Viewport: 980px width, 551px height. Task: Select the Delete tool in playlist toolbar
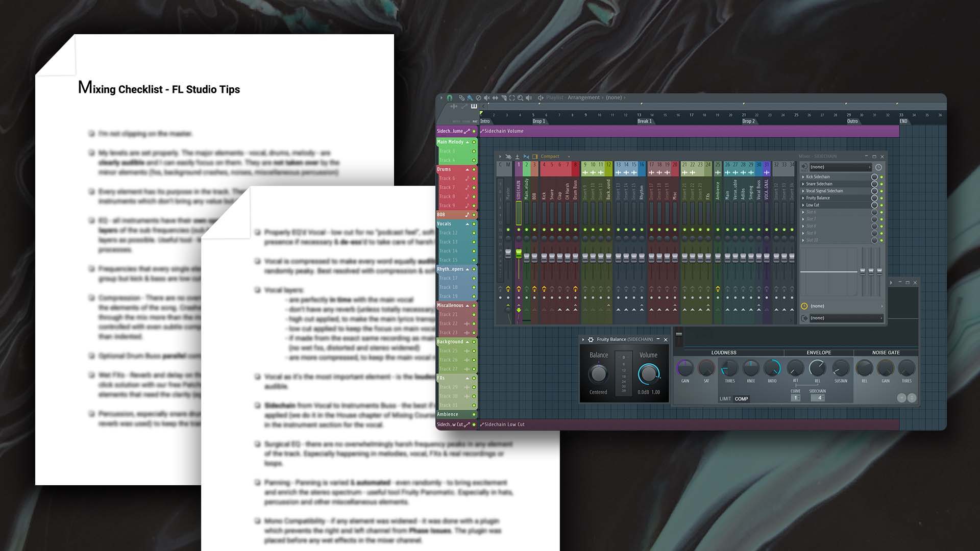click(x=478, y=97)
